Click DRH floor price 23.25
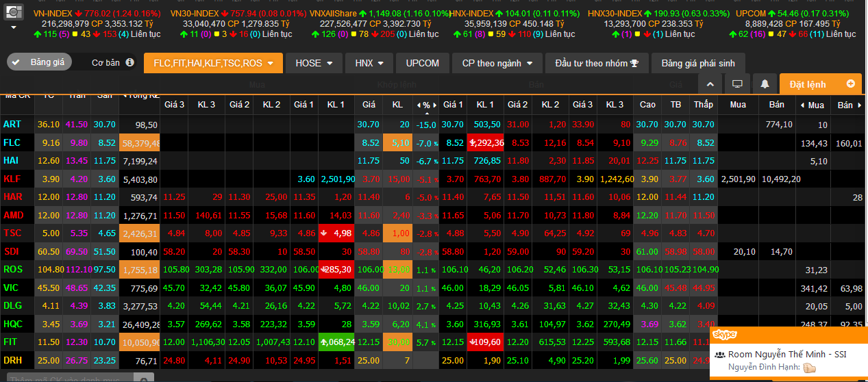Image resolution: width=868 pixels, height=382 pixels. tap(104, 360)
